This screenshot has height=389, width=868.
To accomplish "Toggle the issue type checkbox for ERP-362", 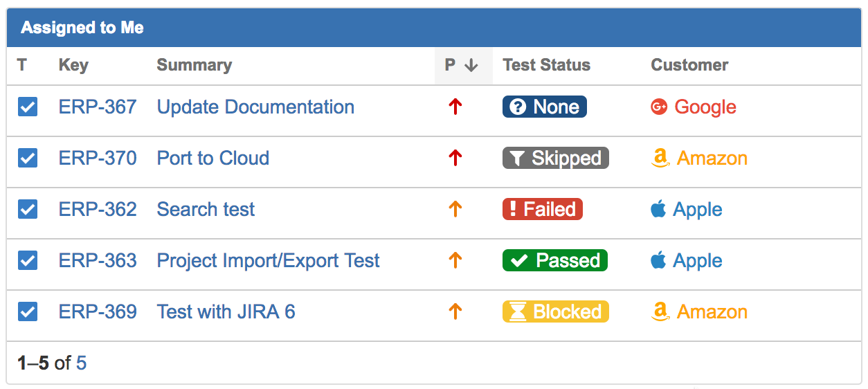I will (x=28, y=209).
